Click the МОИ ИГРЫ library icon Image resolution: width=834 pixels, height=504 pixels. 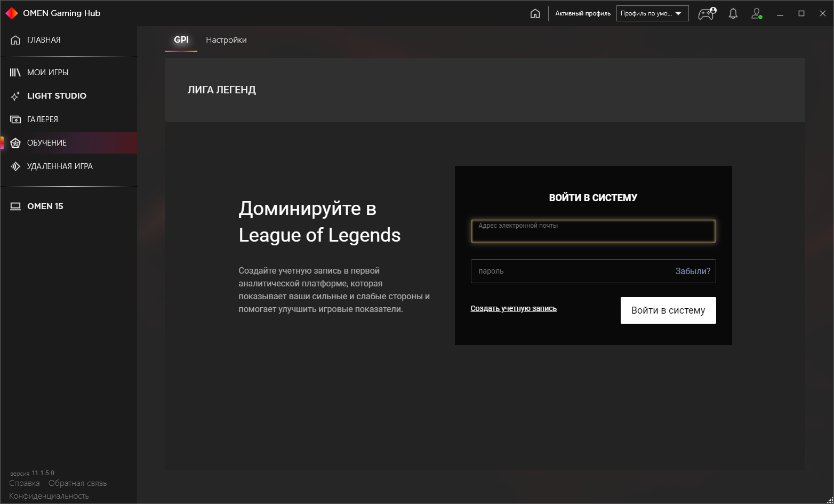[15, 73]
